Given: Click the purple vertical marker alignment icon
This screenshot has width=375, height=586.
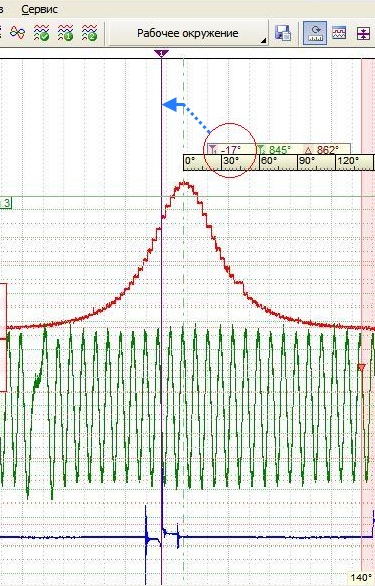Looking at the screenshot, I should [x=363, y=33].
